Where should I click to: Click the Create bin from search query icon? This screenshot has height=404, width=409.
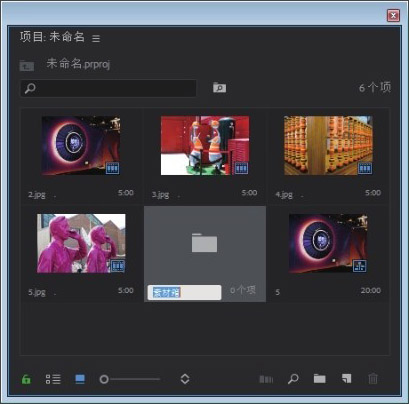[219, 87]
